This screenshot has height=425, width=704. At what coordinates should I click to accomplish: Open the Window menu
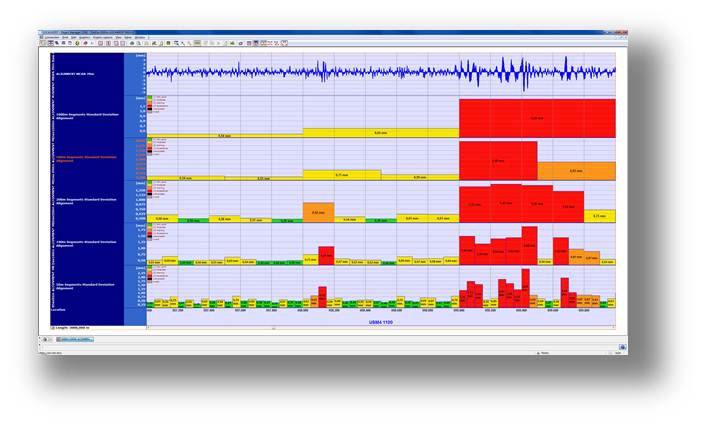click(140, 38)
